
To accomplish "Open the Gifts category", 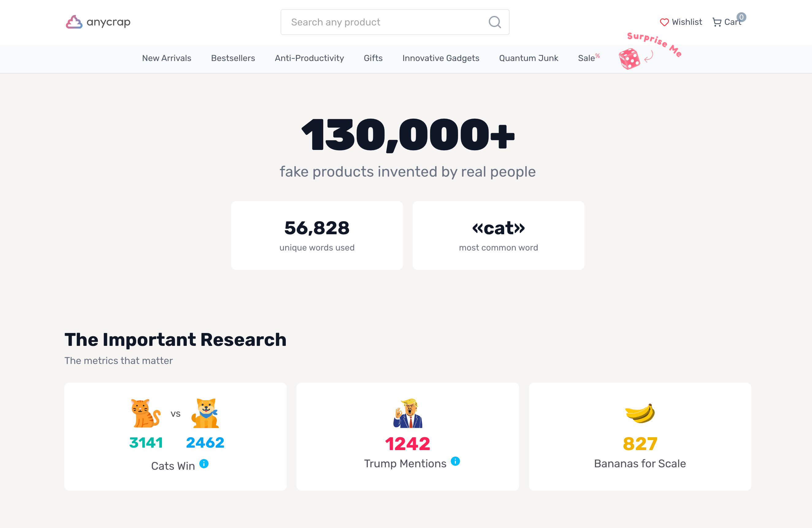I will coord(373,58).
